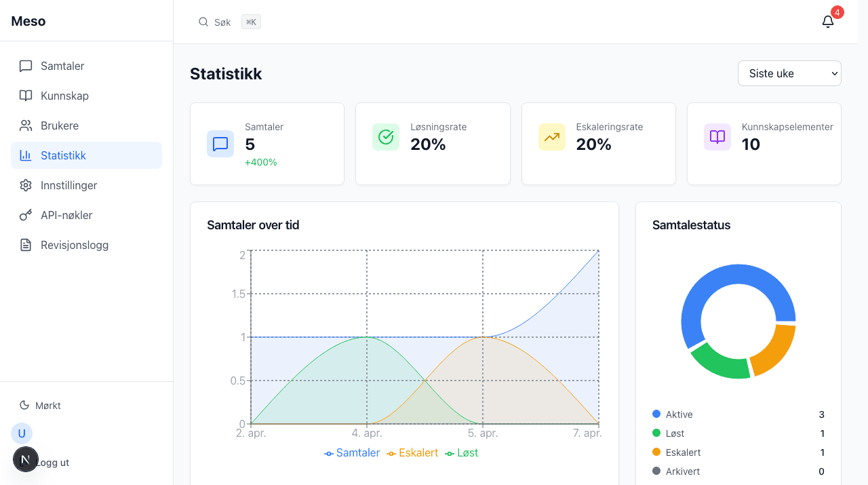This screenshot has width=868, height=485.
Task: Click the search magnifier icon
Action: point(203,22)
